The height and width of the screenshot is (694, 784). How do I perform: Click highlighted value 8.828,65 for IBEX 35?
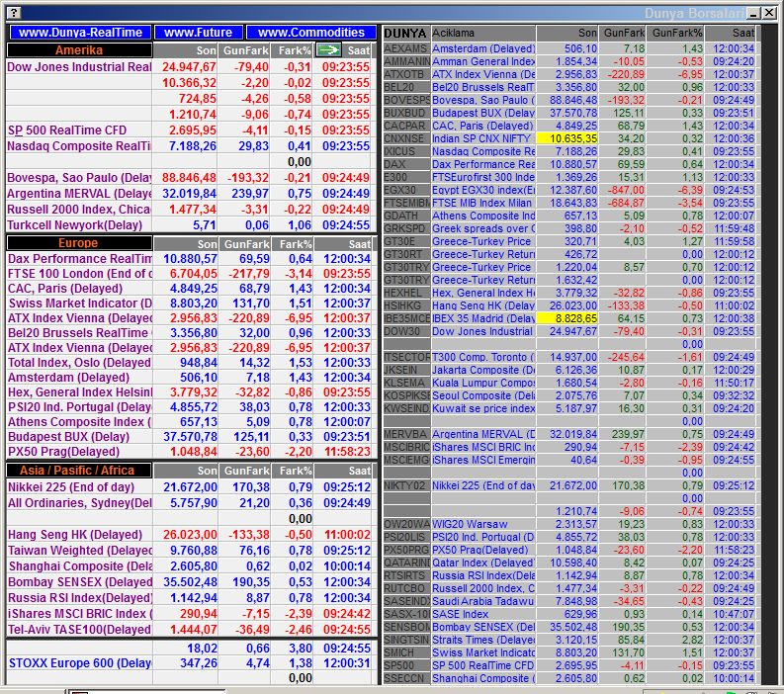click(x=567, y=318)
